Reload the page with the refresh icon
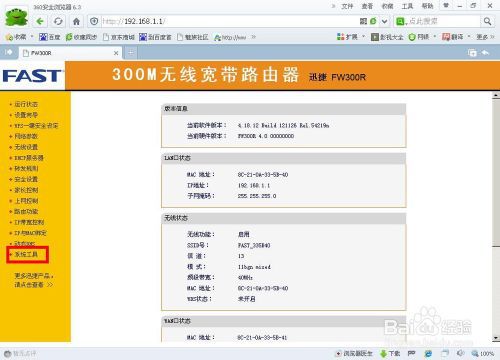Screen dimensions: 500x360 [58, 22]
